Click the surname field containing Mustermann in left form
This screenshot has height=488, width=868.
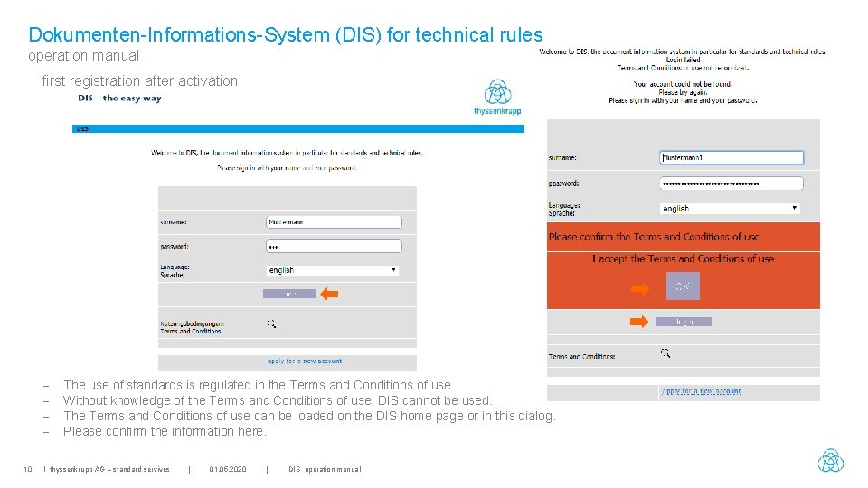[x=334, y=222]
